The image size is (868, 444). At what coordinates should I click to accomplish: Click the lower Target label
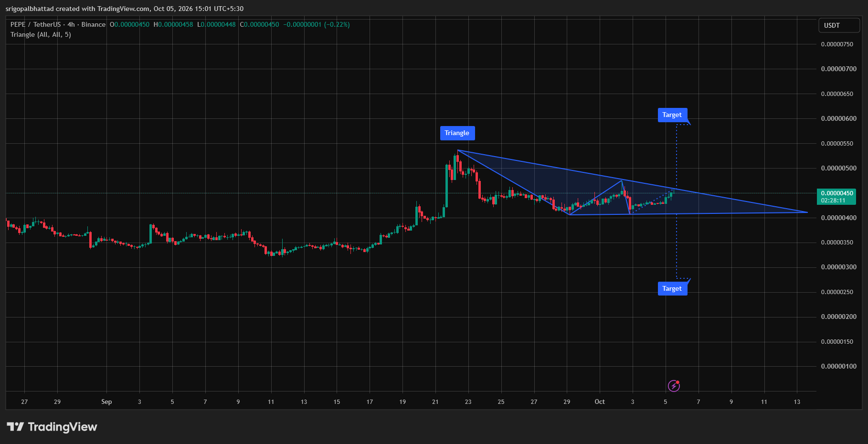tap(672, 288)
